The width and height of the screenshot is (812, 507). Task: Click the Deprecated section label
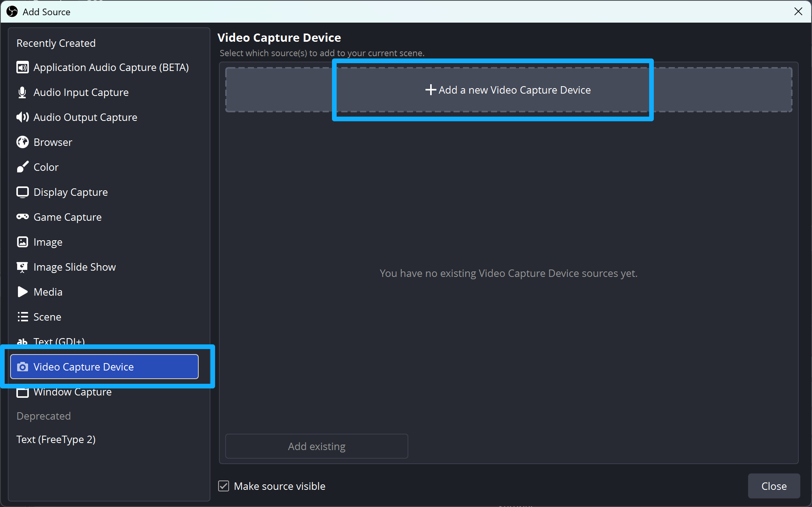(x=44, y=416)
